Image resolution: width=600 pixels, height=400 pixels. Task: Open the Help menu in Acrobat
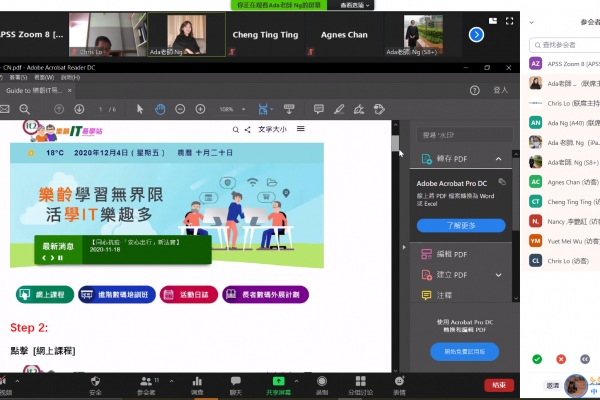[x=70, y=77]
